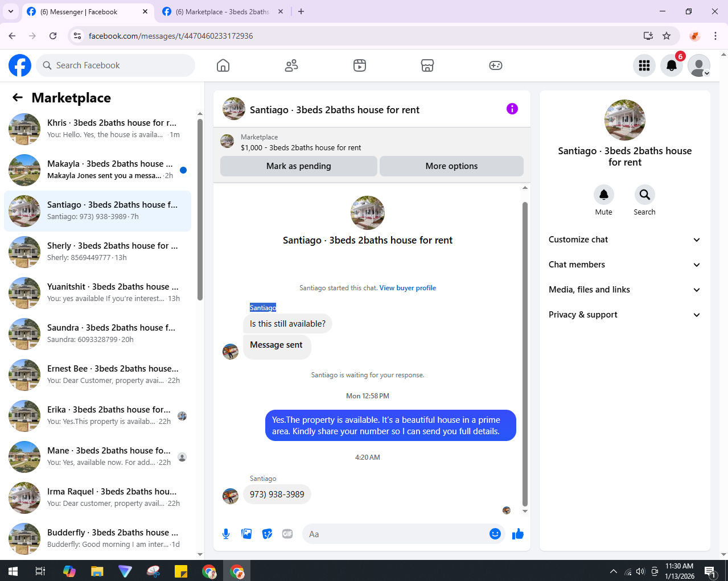Click house thumbnail in right panel
728x581 pixels.
tap(625, 120)
